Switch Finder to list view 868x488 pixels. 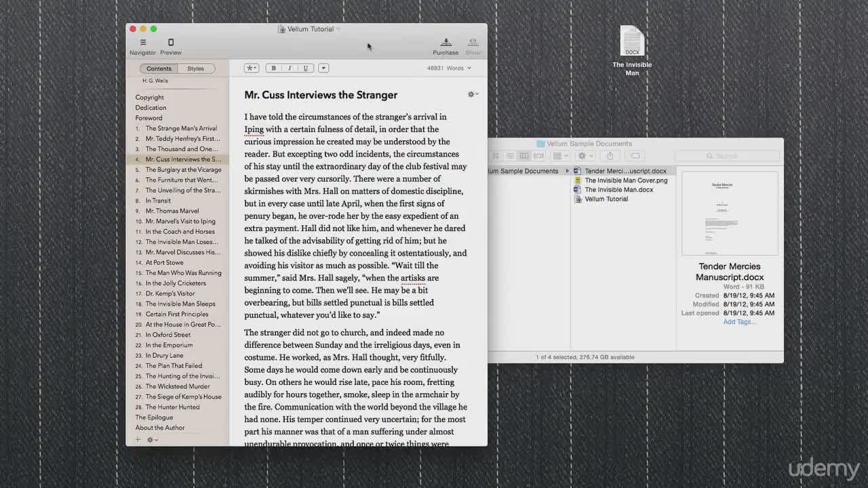click(x=510, y=156)
